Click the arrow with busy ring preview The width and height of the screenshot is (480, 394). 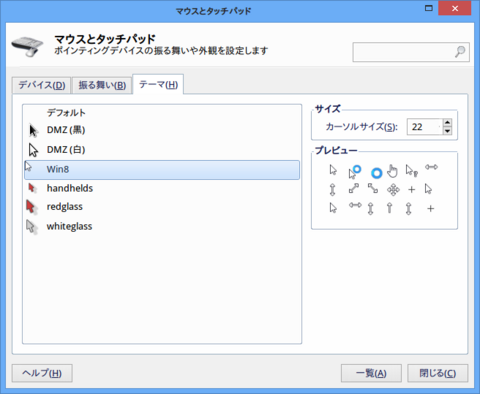355,172
